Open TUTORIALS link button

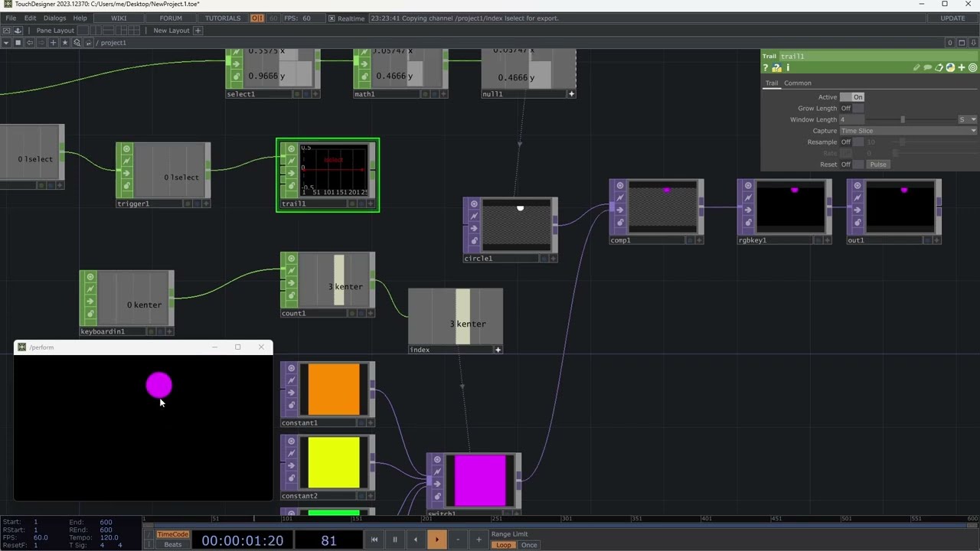223,18
